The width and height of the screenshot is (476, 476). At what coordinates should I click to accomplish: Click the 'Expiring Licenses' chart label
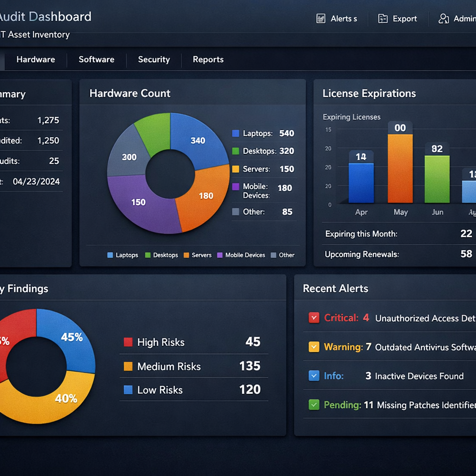(x=351, y=117)
